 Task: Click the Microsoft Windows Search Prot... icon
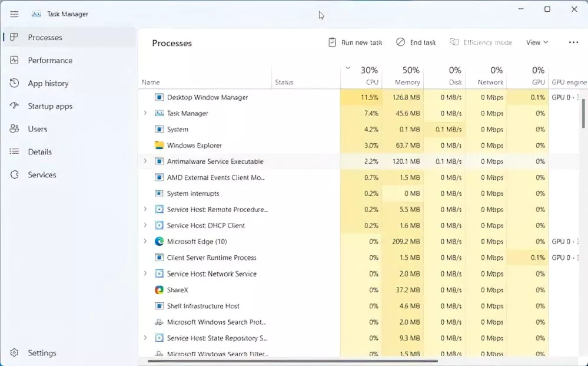(x=159, y=322)
